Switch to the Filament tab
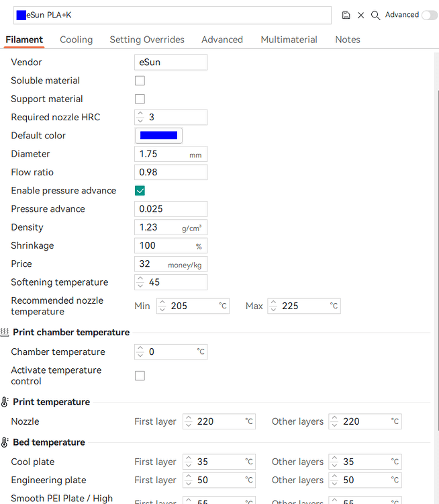439x504 pixels. [x=24, y=40]
